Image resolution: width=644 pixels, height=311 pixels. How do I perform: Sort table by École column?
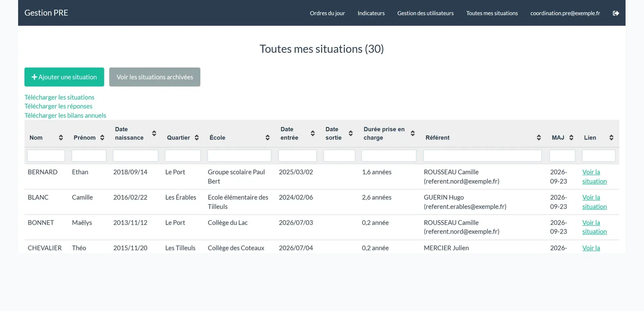click(267, 138)
